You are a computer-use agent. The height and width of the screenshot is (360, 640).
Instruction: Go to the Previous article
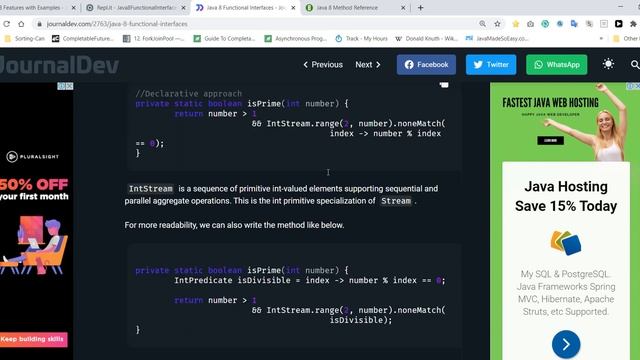point(323,64)
